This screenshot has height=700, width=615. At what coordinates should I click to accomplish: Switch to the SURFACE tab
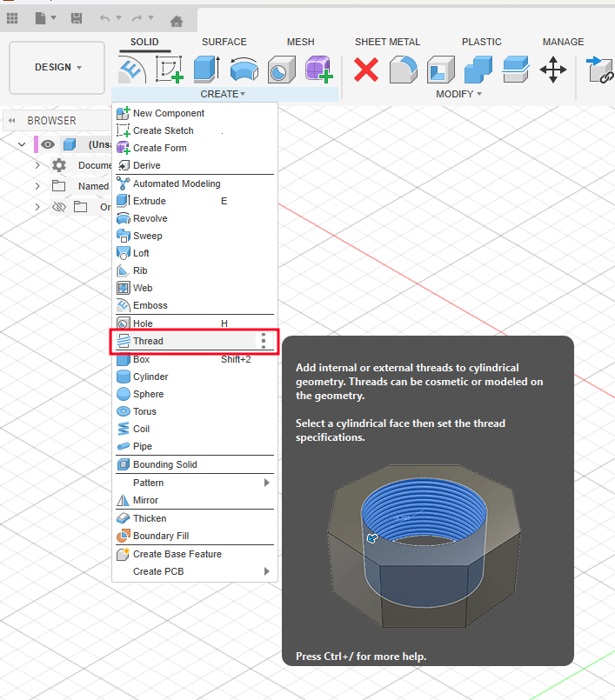[x=224, y=42]
